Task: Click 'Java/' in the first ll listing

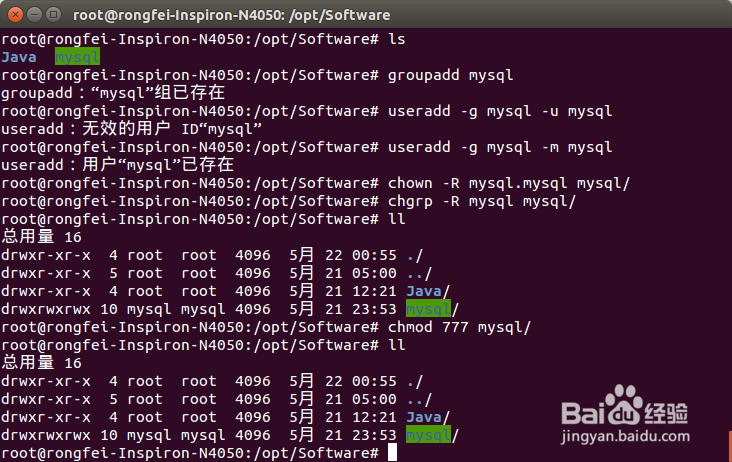Action: coord(428,291)
